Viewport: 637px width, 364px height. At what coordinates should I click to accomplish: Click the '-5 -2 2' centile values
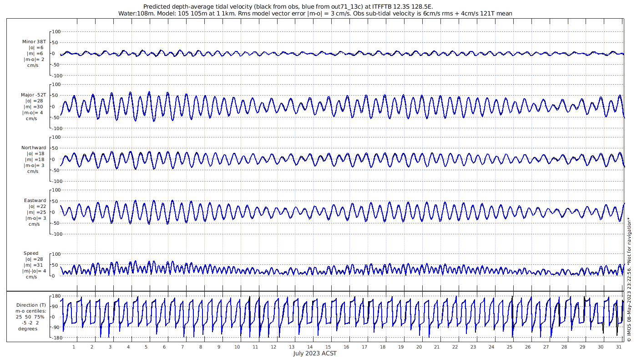(31, 323)
